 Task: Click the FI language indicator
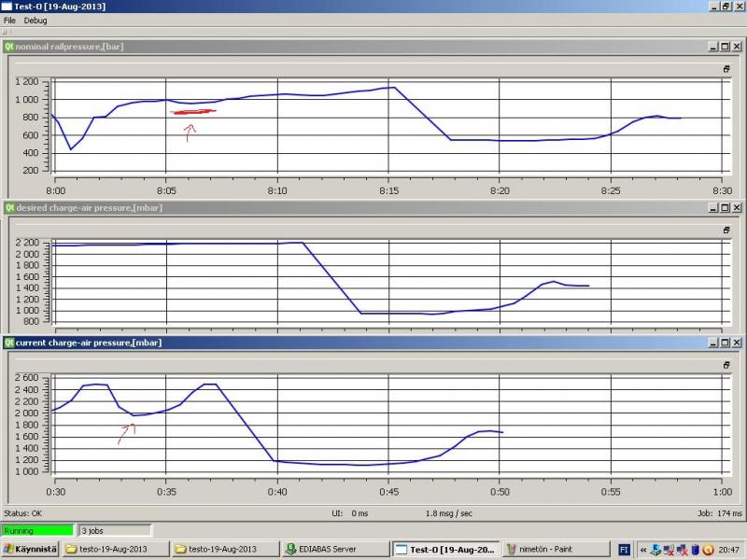pos(624,549)
